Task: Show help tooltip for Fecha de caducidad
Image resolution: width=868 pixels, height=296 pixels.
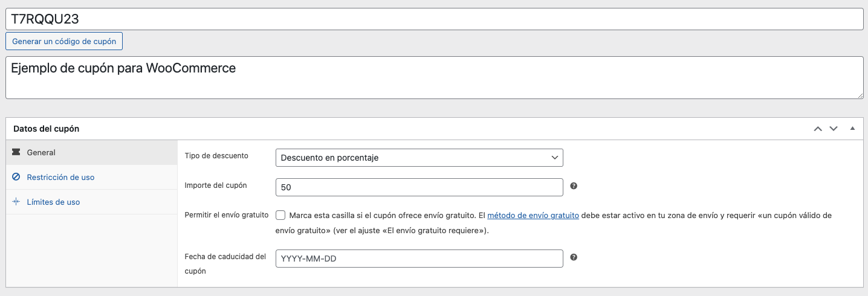Action: click(x=574, y=257)
